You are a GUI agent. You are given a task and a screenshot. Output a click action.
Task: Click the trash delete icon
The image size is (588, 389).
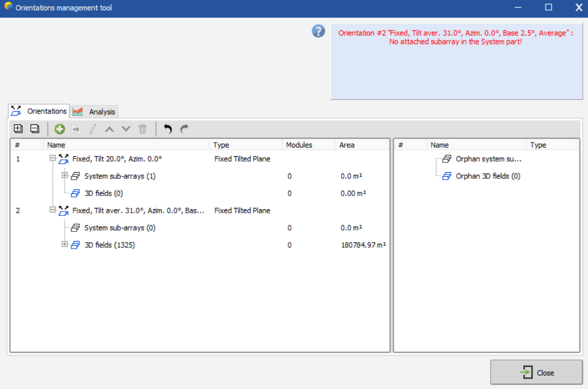142,129
